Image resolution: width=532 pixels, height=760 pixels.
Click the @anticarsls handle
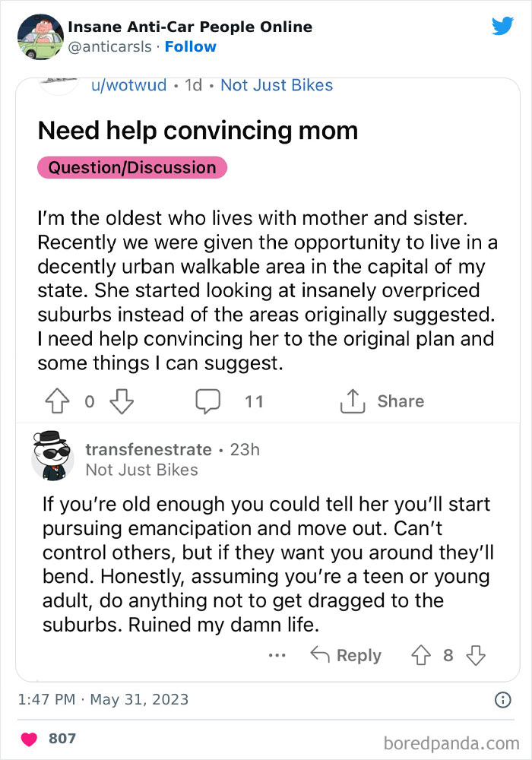111,46
